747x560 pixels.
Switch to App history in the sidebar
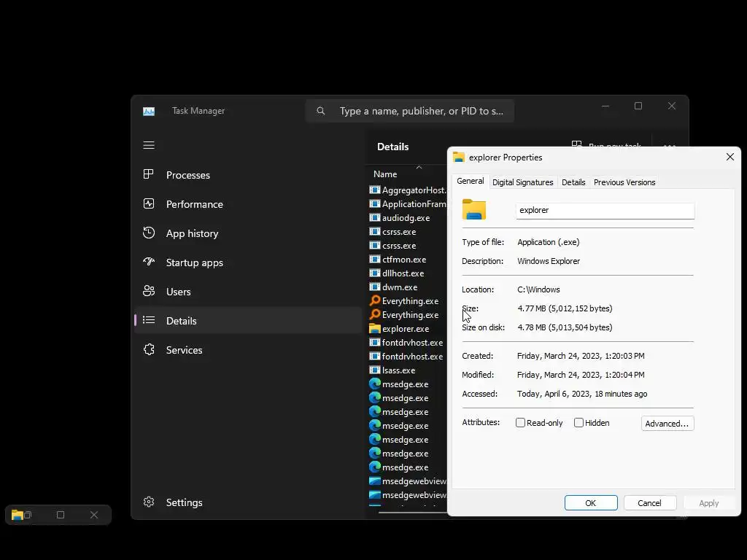pyautogui.click(x=248, y=233)
